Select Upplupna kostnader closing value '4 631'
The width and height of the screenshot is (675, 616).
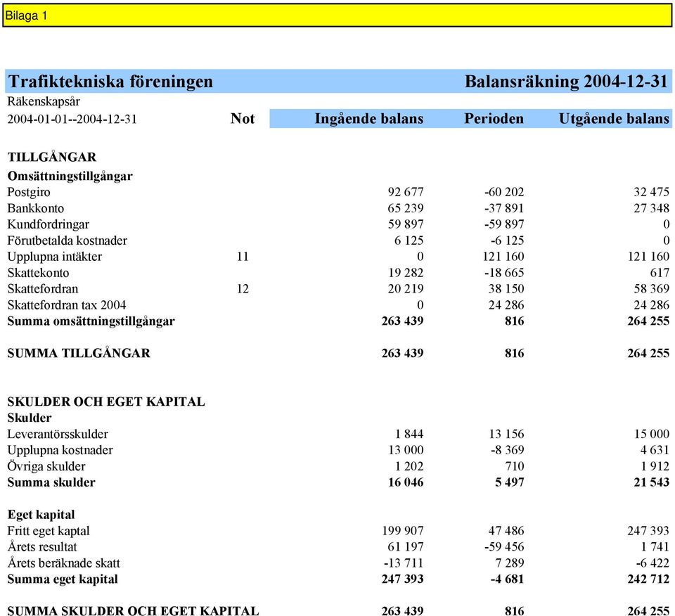pyautogui.click(x=655, y=450)
